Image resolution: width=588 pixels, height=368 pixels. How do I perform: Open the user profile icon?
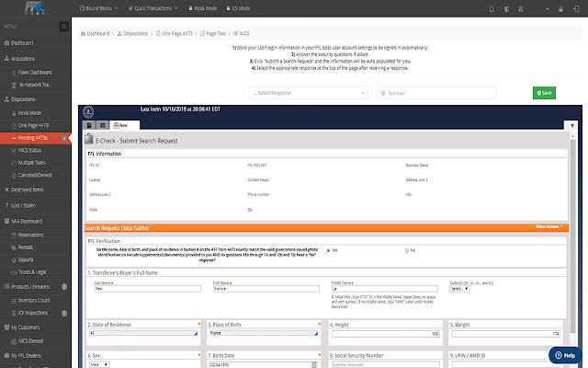[521, 9]
